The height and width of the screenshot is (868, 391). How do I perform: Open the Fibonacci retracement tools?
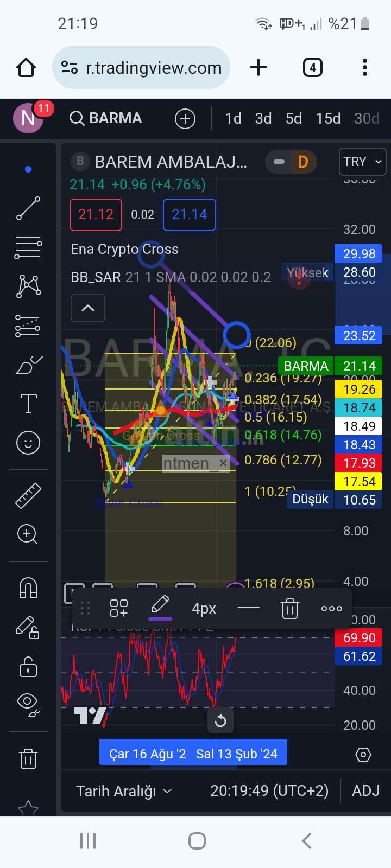(x=28, y=247)
